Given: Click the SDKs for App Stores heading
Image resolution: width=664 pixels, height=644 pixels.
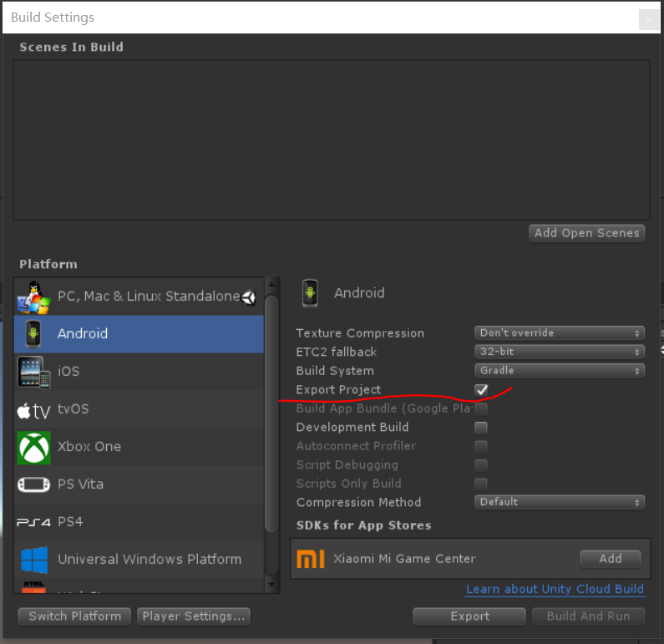Looking at the screenshot, I should coord(364,525).
